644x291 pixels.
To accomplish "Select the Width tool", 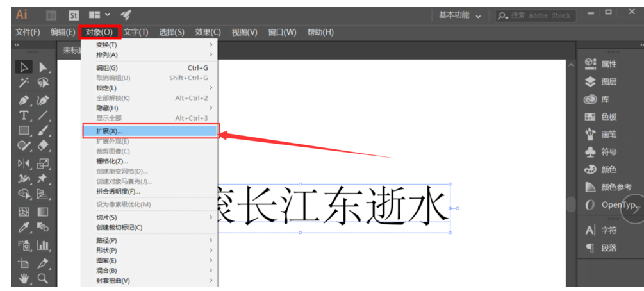I will [24, 179].
